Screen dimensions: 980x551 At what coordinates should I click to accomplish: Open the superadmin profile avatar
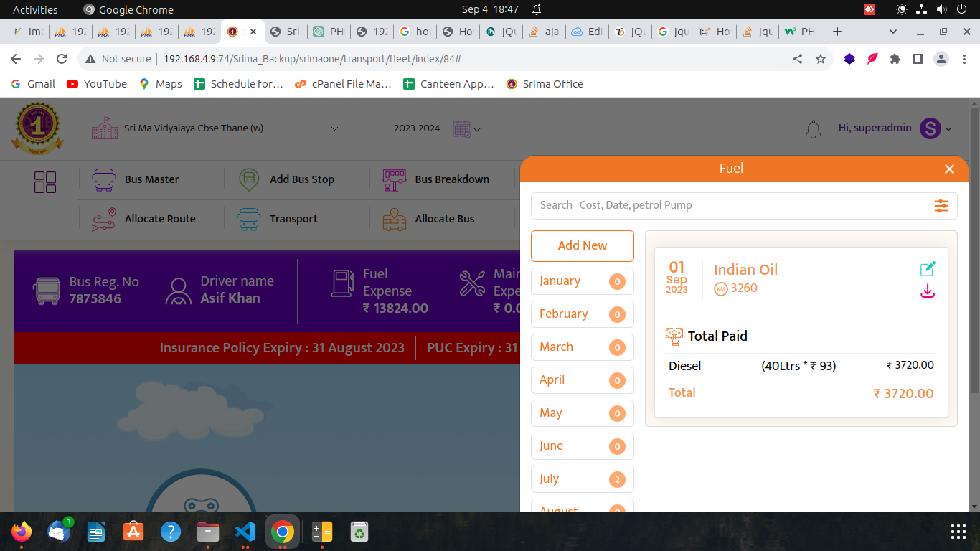click(x=930, y=128)
